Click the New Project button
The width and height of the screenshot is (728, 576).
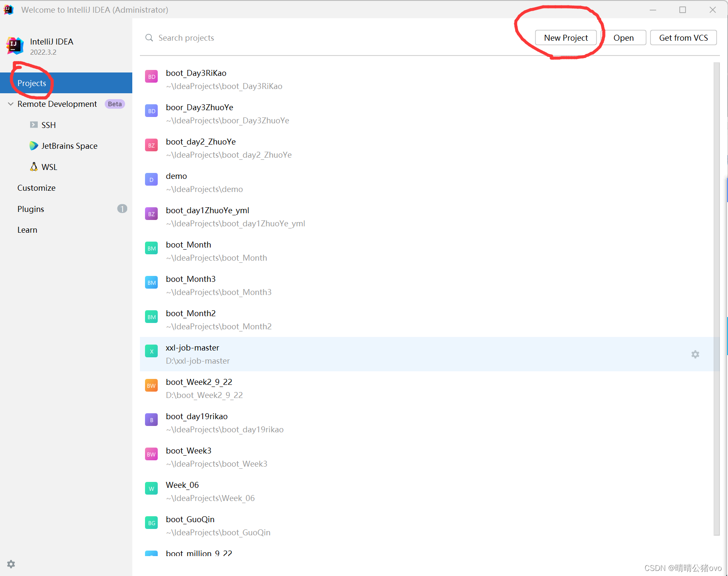(x=566, y=38)
